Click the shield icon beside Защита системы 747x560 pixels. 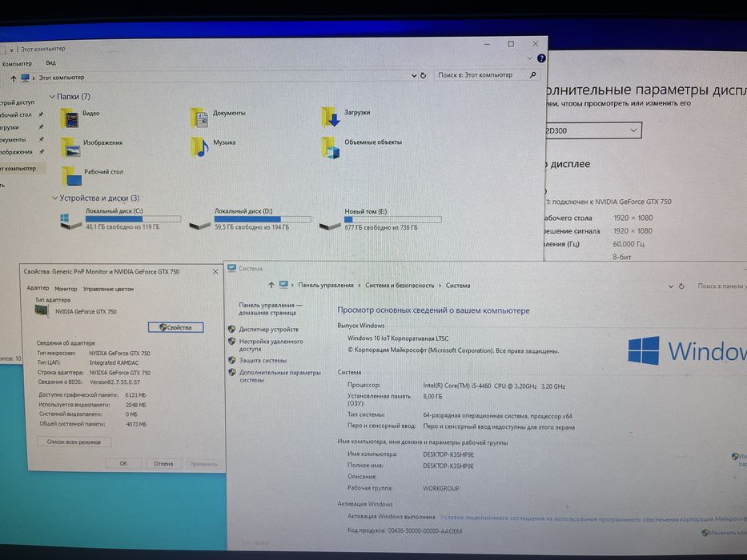click(x=232, y=361)
